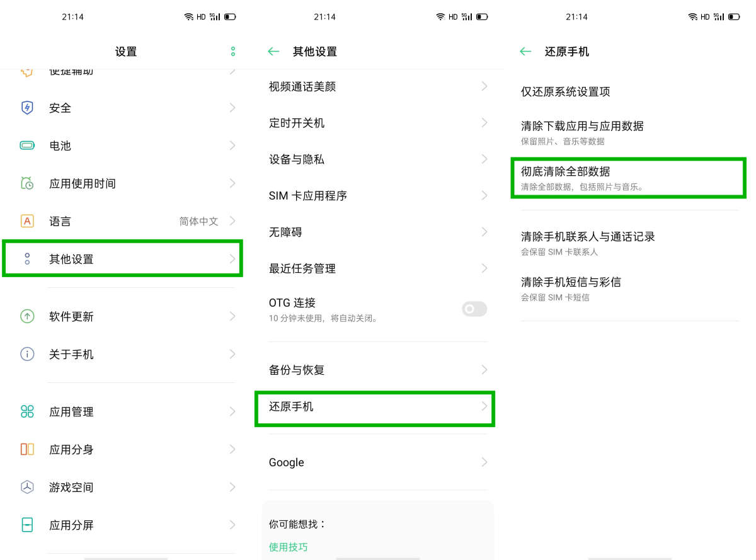Expand the 还原手机 row chevron
756x560 pixels.
click(484, 407)
